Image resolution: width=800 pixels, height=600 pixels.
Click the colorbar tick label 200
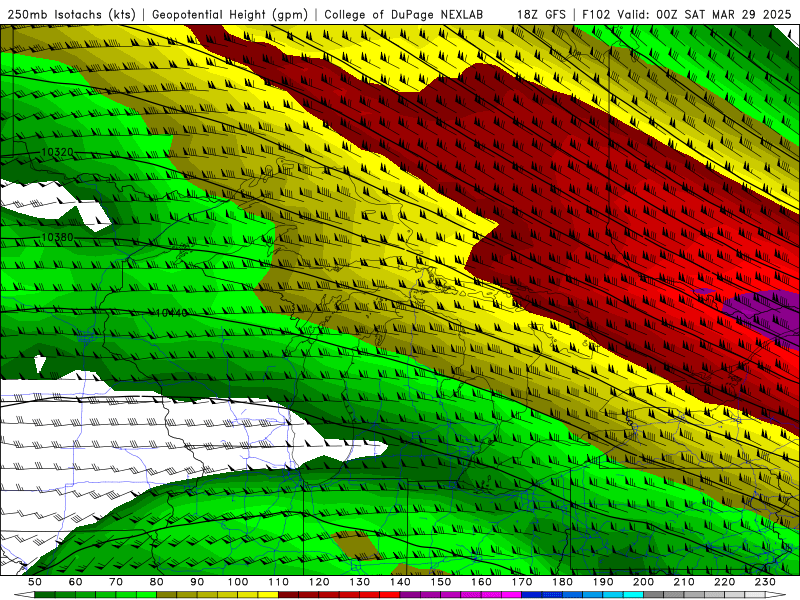pyautogui.click(x=643, y=582)
